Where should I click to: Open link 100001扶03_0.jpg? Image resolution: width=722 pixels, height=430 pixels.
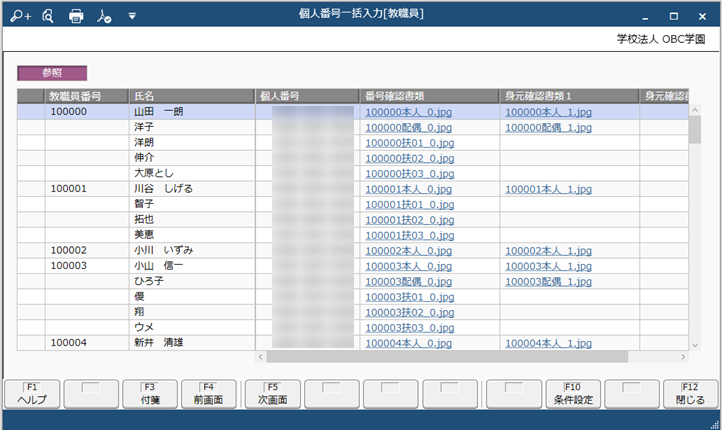click(x=410, y=235)
